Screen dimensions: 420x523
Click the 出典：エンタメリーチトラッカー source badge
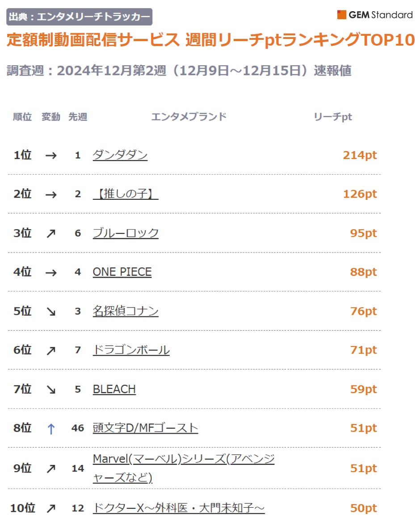coord(80,17)
